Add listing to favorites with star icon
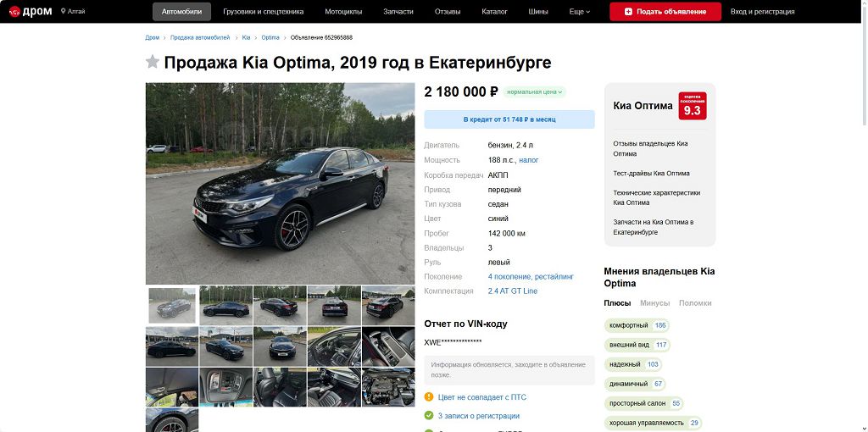This screenshot has width=868, height=432. (x=153, y=62)
